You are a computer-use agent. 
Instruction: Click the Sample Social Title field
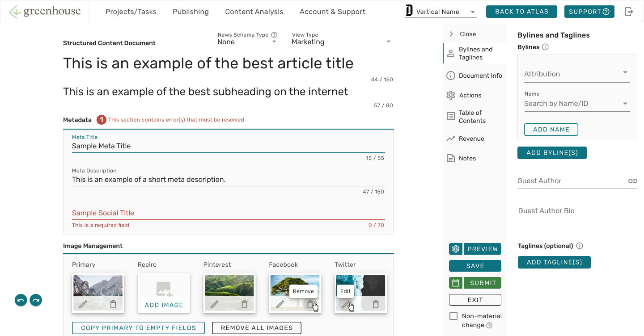[228, 213]
